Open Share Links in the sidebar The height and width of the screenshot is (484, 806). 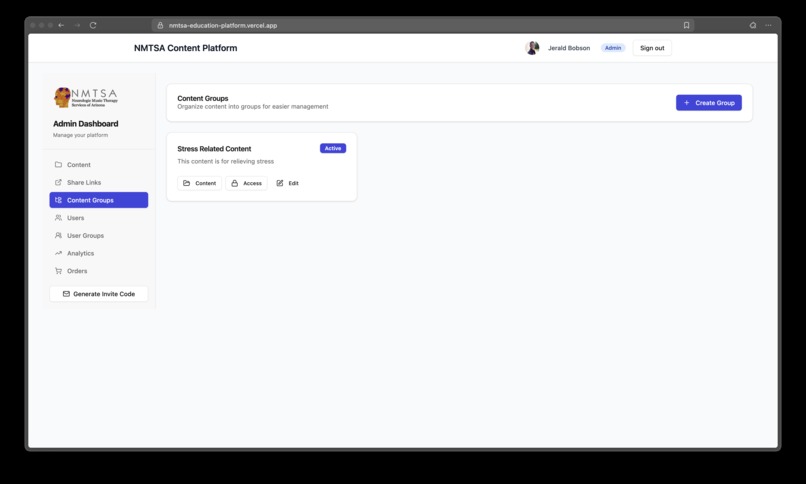99,182
